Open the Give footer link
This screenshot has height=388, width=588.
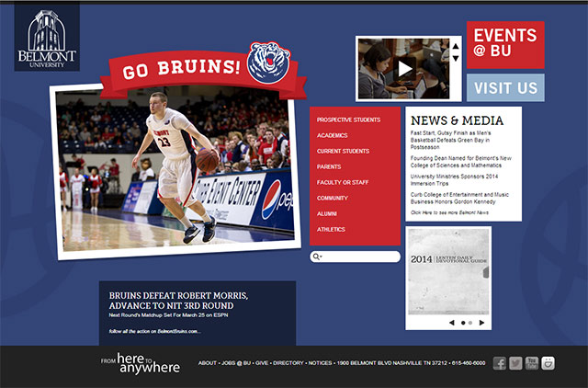click(x=262, y=363)
